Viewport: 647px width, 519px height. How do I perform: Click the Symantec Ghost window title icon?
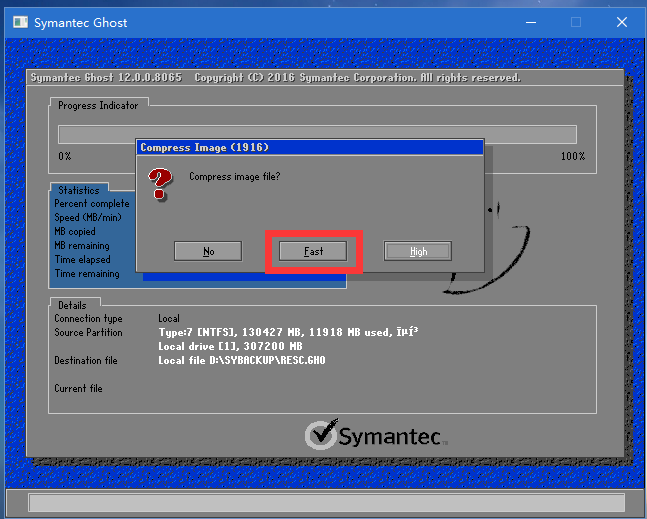tap(20, 22)
